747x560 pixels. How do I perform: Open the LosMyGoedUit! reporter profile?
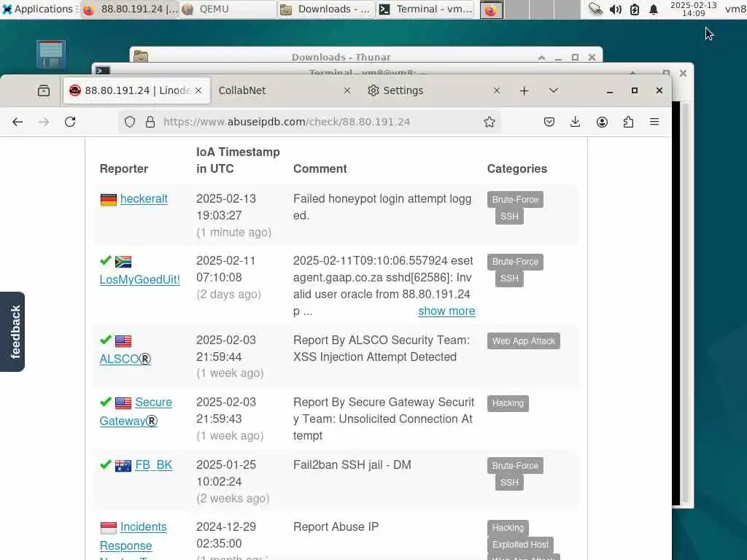[x=139, y=279]
